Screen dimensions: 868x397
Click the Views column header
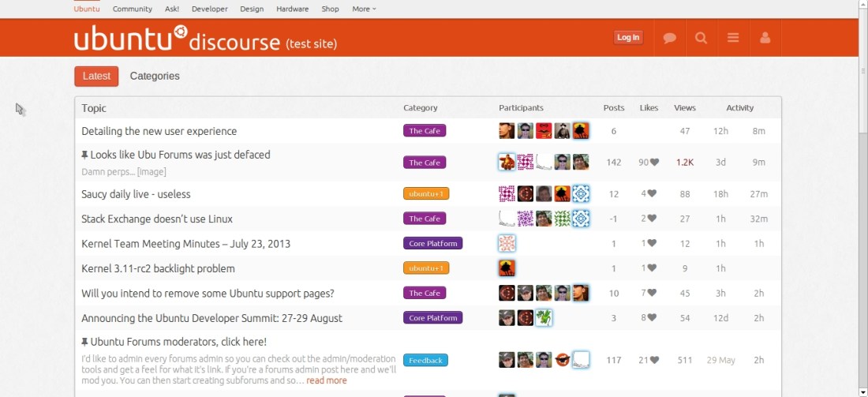[685, 108]
